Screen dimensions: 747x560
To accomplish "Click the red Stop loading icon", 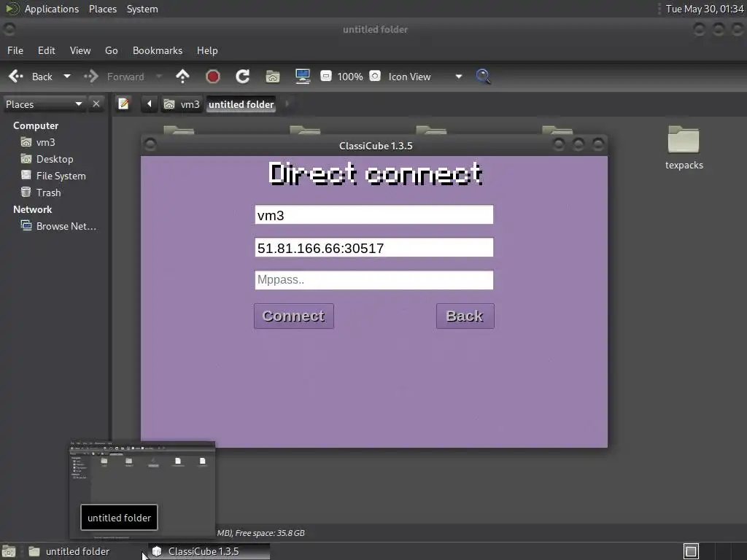I will [212, 76].
